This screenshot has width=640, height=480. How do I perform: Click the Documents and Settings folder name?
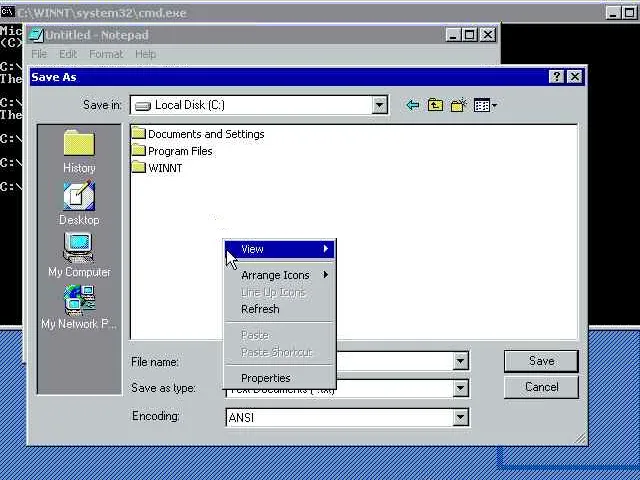click(x=206, y=134)
